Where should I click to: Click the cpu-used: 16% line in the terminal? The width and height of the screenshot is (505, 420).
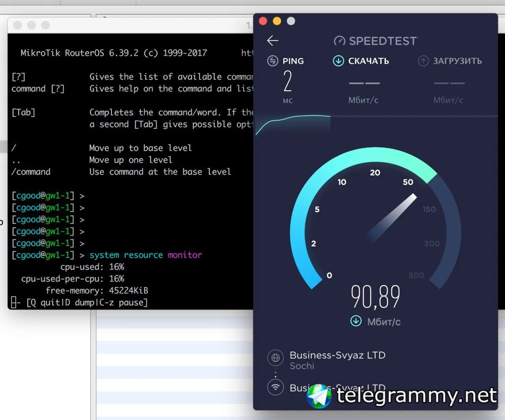pos(92,267)
